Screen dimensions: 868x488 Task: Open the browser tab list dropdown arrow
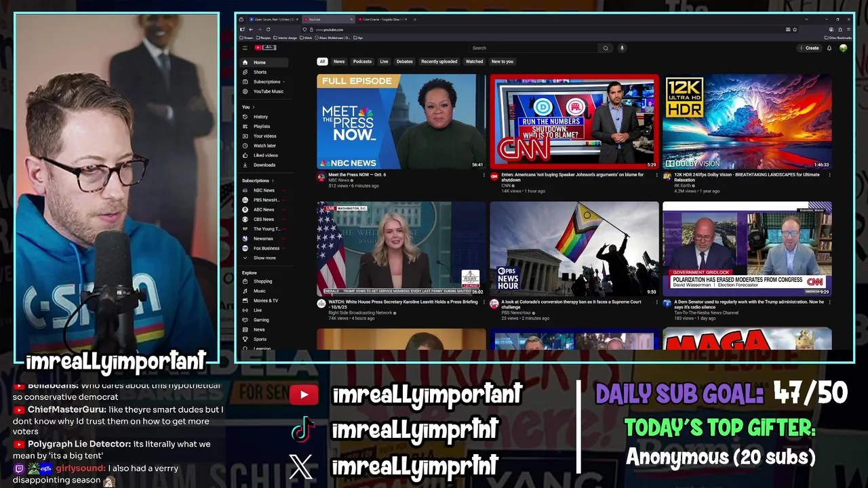coord(806,19)
